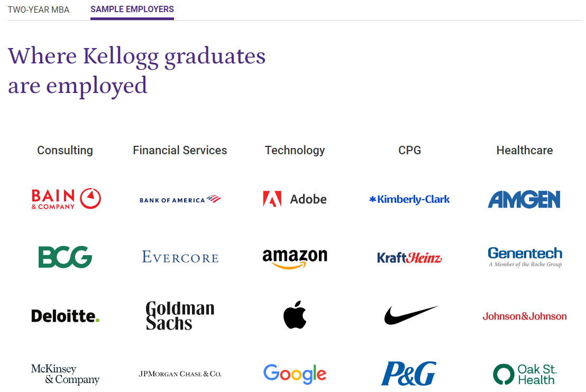The image size is (586, 392).
Task: Click the Deloitte logo
Action: point(65,316)
